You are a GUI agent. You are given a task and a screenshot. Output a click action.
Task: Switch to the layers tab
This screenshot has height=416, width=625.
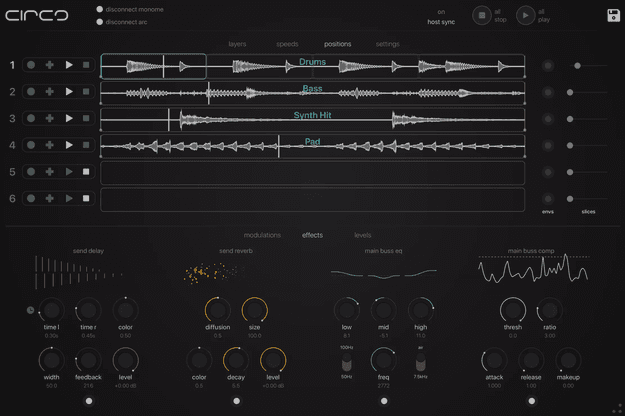tap(237, 44)
